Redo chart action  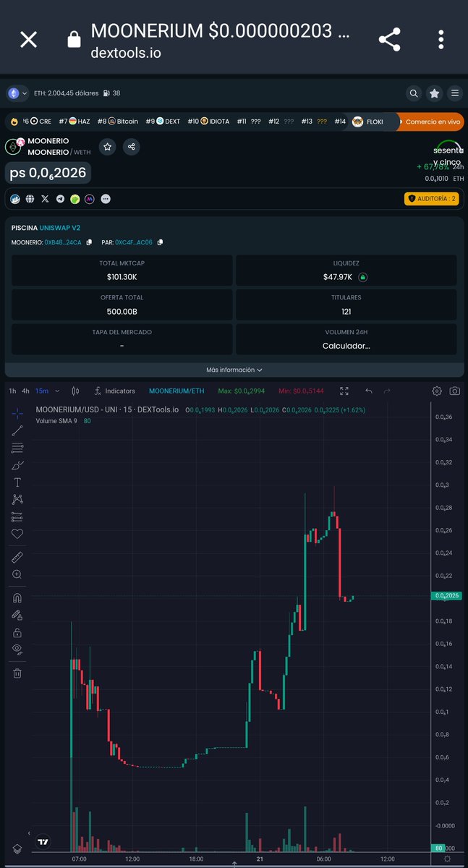point(387,391)
